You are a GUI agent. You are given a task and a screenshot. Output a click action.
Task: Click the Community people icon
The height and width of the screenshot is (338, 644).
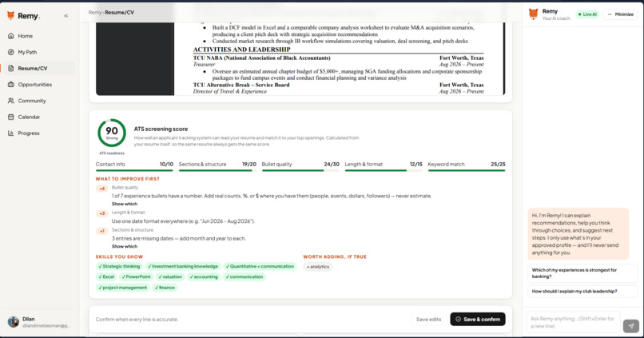click(x=10, y=101)
